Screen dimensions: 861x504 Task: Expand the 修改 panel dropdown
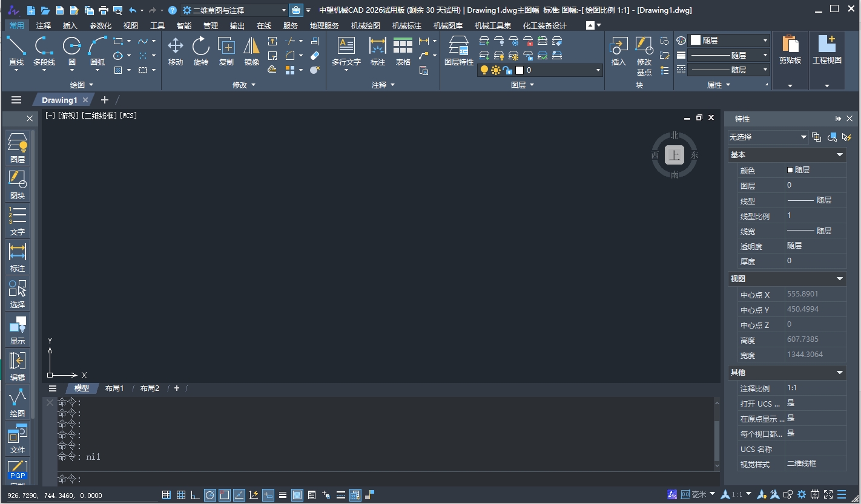[x=244, y=85]
